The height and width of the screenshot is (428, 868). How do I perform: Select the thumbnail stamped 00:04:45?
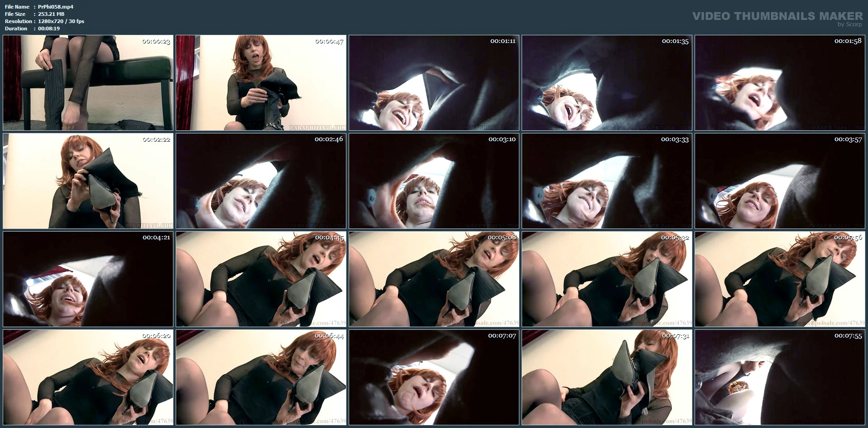(261, 279)
